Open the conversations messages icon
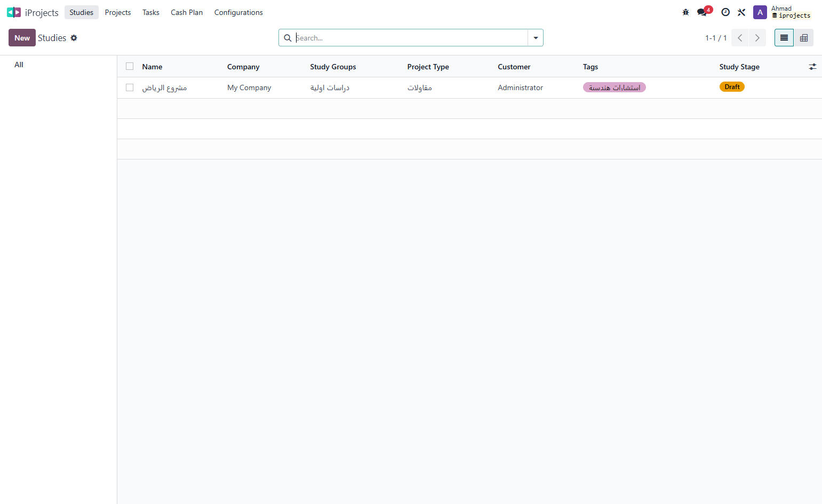This screenshot has height=504, width=822. pyautogui.click(x=702, y=12)
